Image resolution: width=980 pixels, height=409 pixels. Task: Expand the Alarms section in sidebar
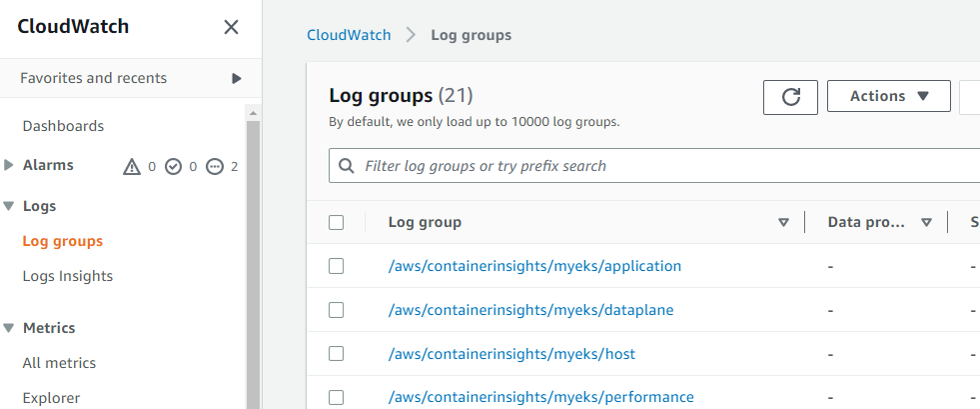(x=10, y=165)
